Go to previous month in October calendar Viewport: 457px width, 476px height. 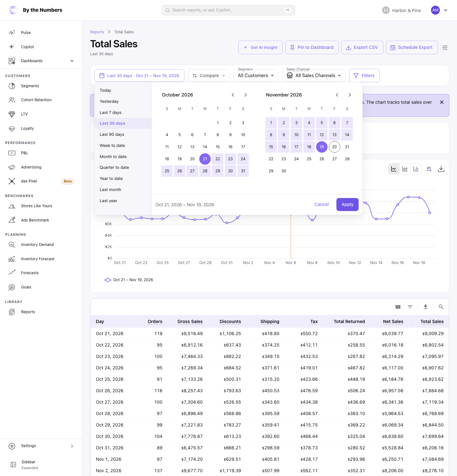233,95
